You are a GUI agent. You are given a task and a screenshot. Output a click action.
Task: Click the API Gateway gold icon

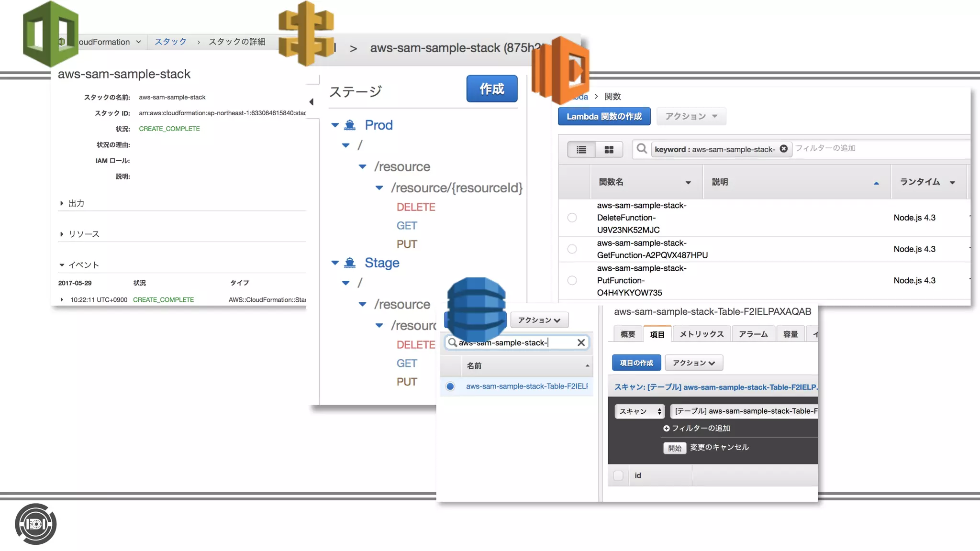coord(306,33)
